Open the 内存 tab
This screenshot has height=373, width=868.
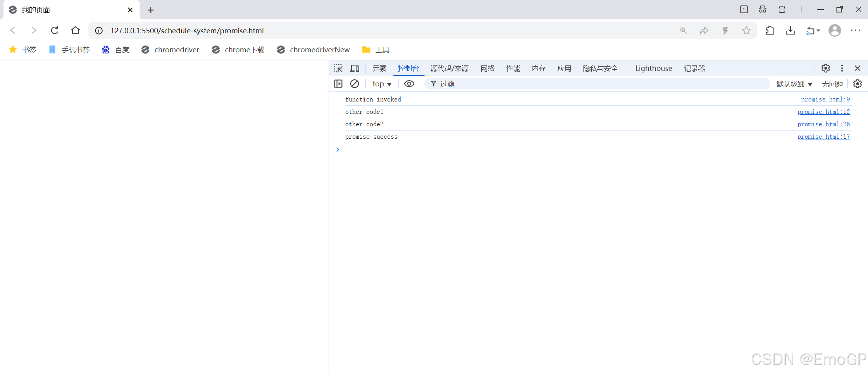coord(539,69)
